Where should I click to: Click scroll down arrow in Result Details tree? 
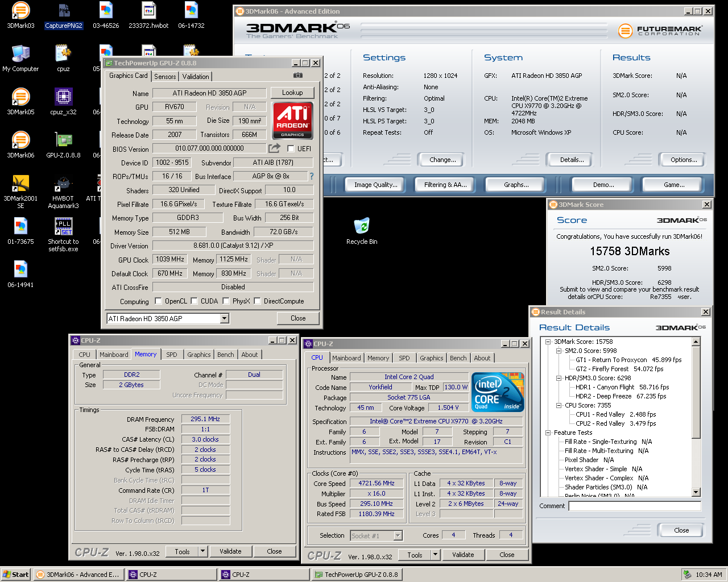coord(696,492)
